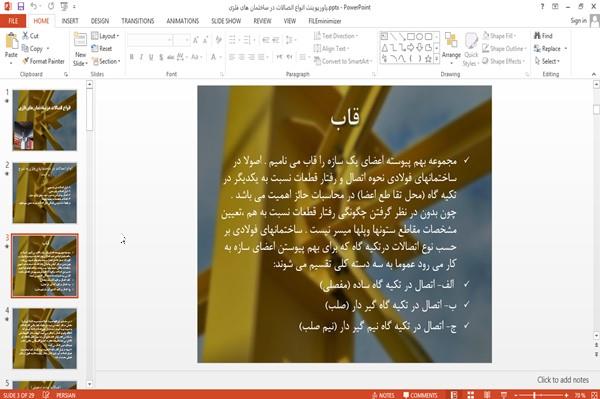Select slide 2 thumbnail
This screenshot has height=399, width=600.
pos(45,193)
